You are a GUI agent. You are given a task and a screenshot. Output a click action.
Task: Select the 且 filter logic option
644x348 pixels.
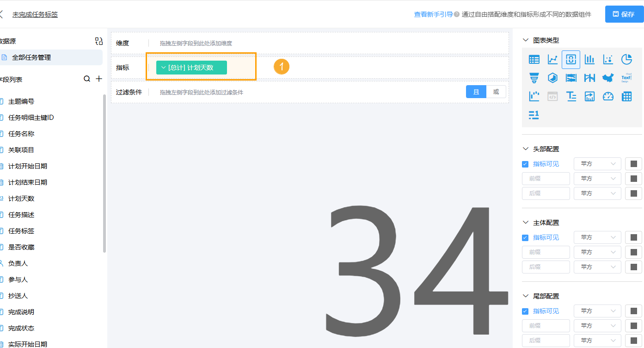point(476,92)
